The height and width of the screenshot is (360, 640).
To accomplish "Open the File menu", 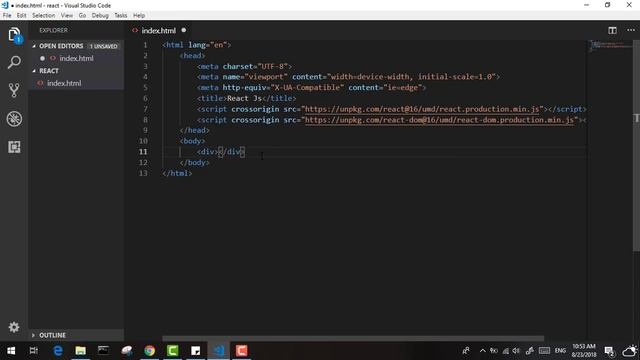I will (7, 16).
